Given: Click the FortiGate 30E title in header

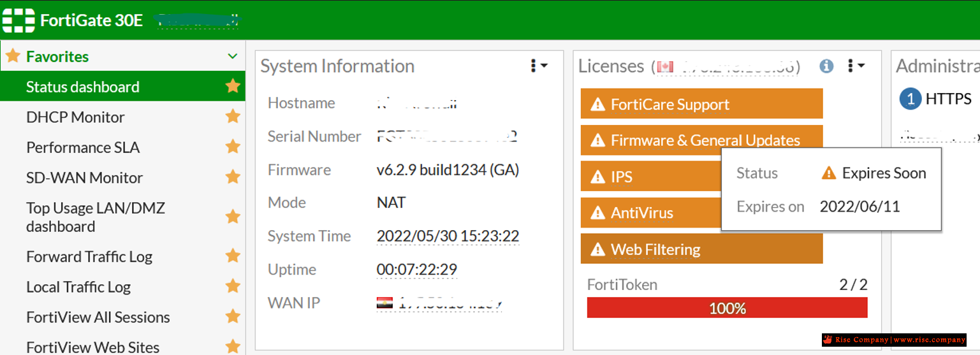Looking at the screenshot, I should [x=92, y=20].
